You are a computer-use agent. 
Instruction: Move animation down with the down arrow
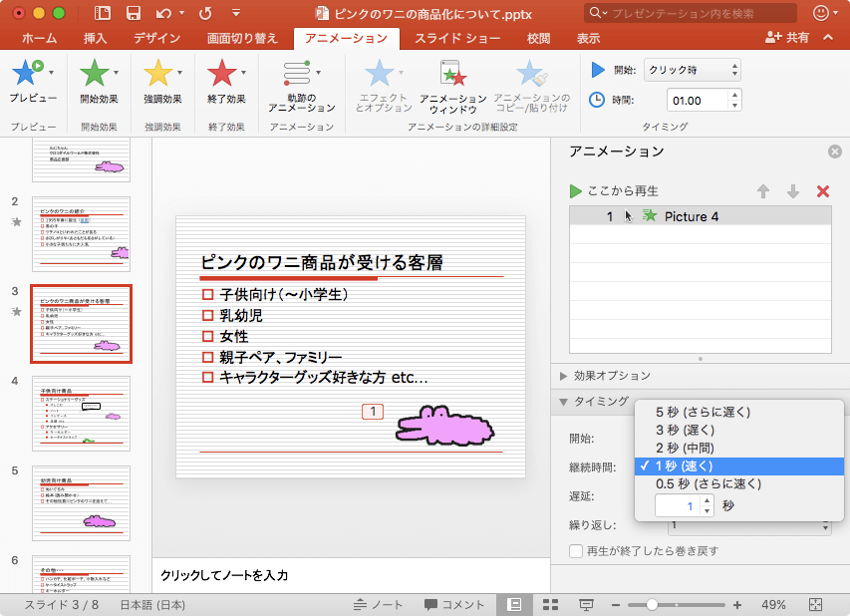pyautogui.click(x=793, y=191)
